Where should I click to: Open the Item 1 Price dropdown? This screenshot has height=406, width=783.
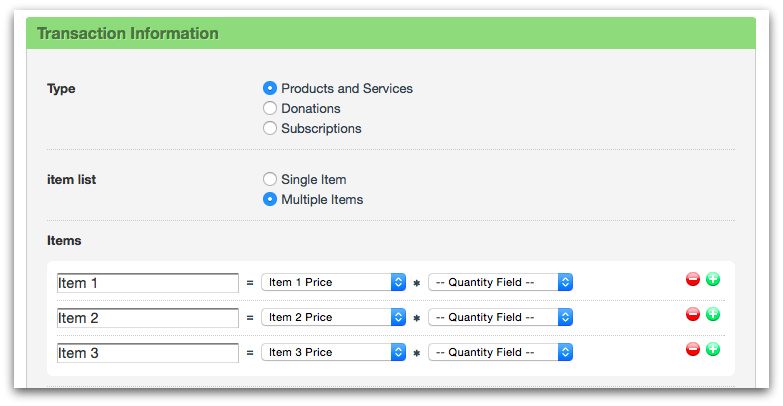(x=333, y=283)
